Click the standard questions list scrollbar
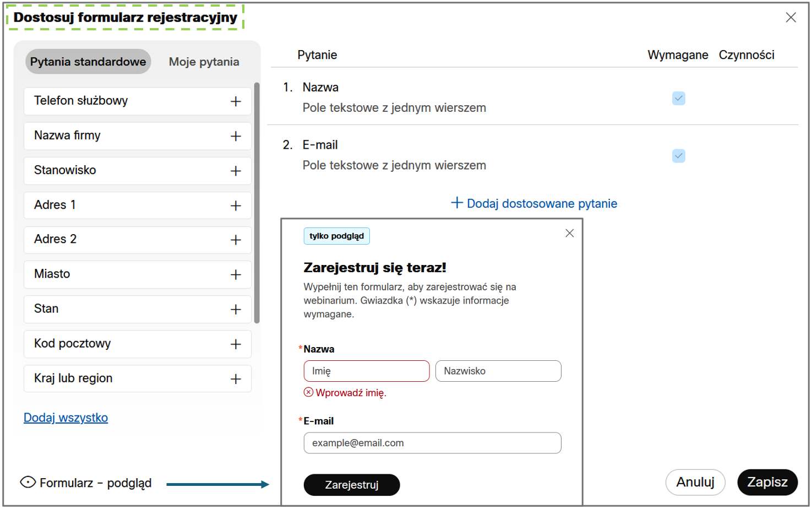The image size is (812, 509). point(257,203)
